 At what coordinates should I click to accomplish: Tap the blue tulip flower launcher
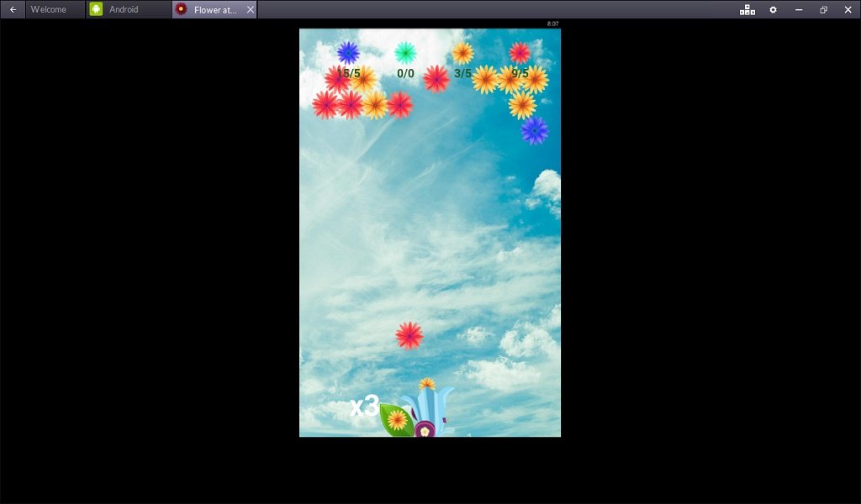428,401
